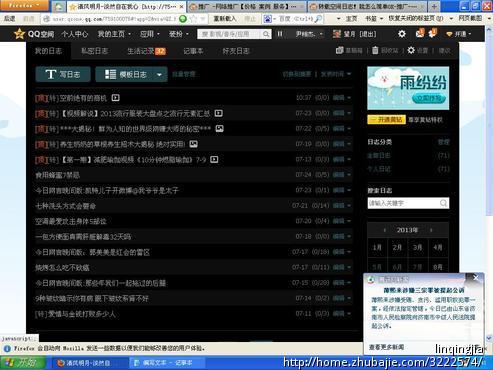Click the QQ空间 star logo
This screenshot has height=370, width=493.
point(20,34)
